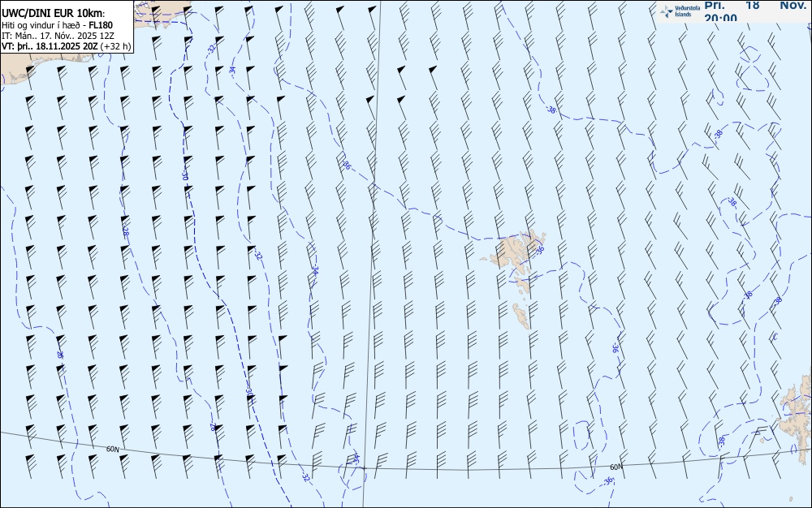Click the '-36' label on the Faroe Islands

pyautogui.click(x=540, y=250)
